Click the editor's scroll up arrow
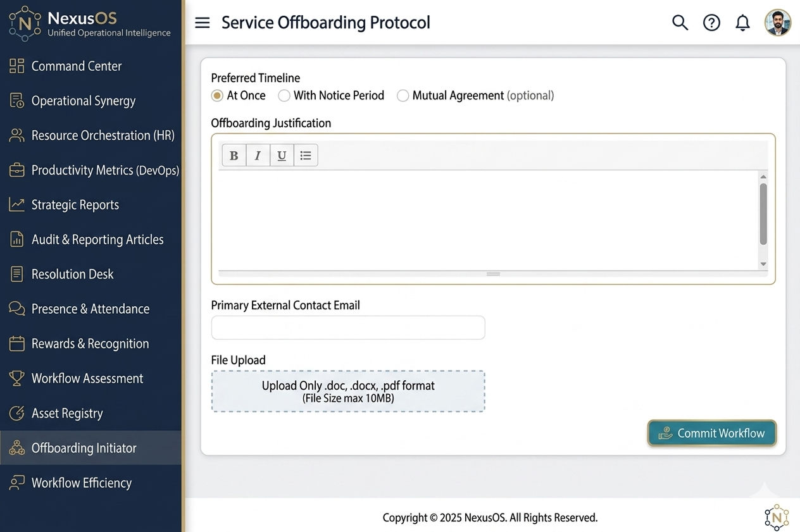 [x=763, y=177]
